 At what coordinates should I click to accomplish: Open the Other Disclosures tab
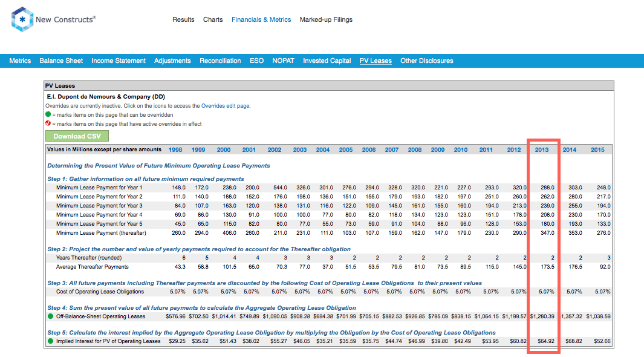click(x=427, y=61)
